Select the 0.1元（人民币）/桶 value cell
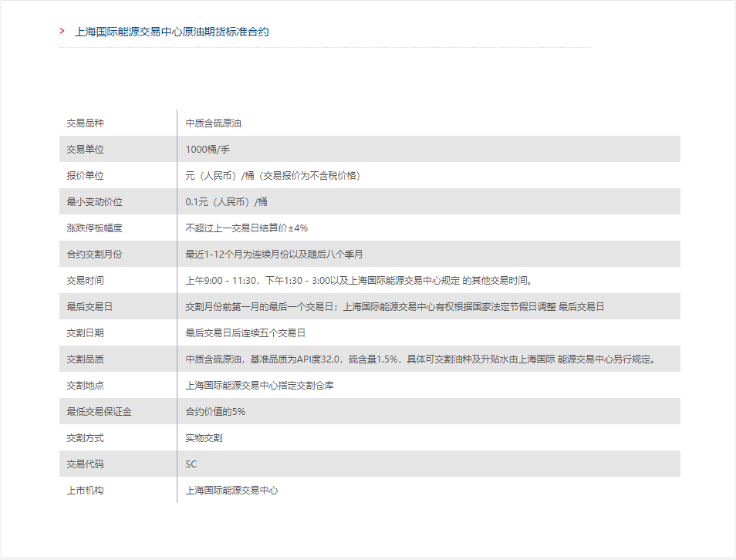The image size is (736, 560). [x=222, y=201]
